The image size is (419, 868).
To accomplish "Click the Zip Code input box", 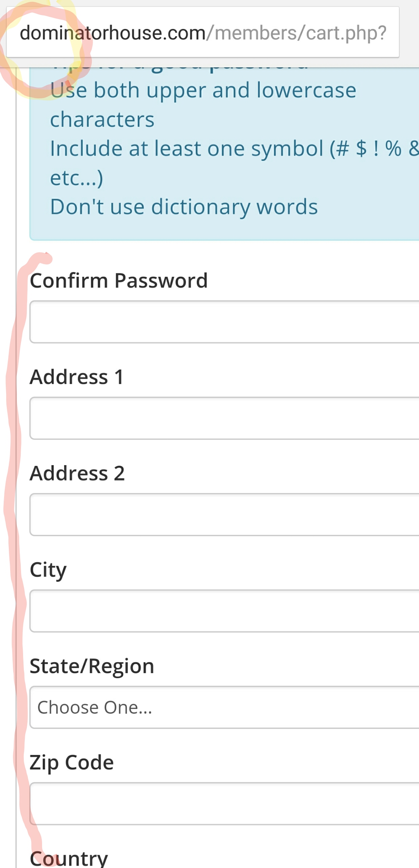I will click(224, 804).
